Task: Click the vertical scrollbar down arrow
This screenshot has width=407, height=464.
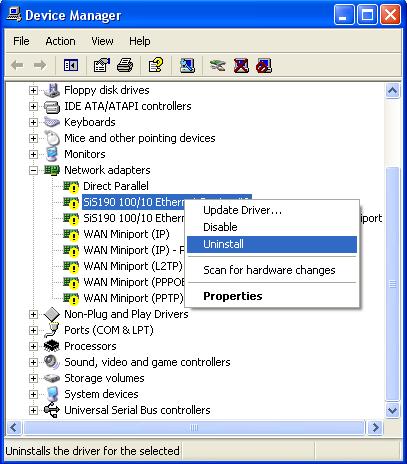Action: (392, 410)
